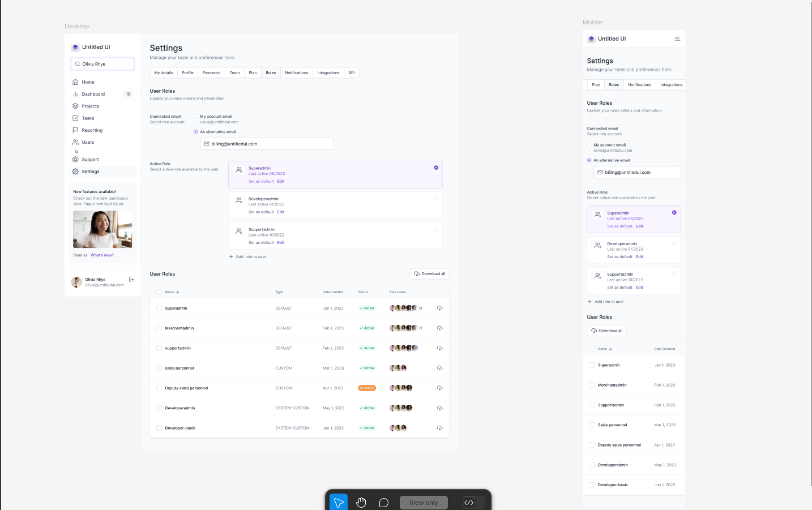Open the desktop Password tab
This screenshot has width=812, height=510.
point(211,73)
